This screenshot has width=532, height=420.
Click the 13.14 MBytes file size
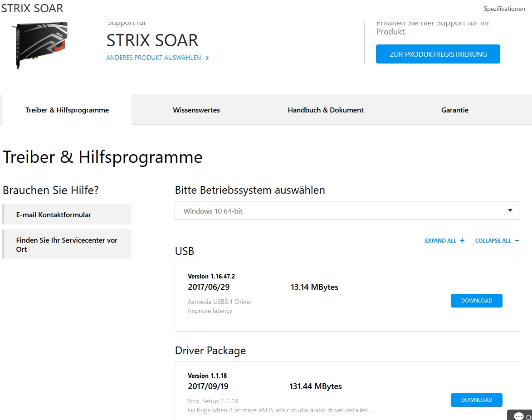point(314,287)
